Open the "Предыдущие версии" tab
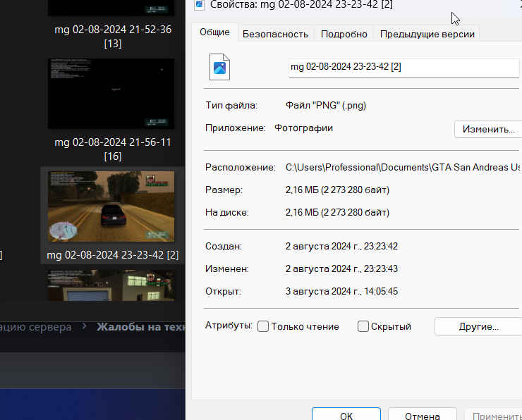This screenshot has height=420, width=522. 427,34
